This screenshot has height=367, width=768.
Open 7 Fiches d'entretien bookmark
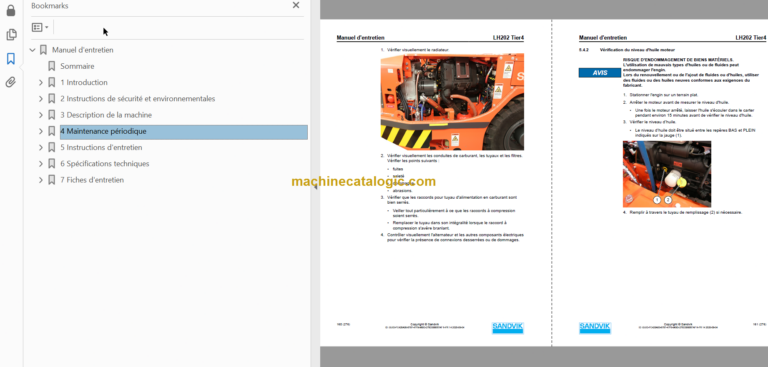92,179
